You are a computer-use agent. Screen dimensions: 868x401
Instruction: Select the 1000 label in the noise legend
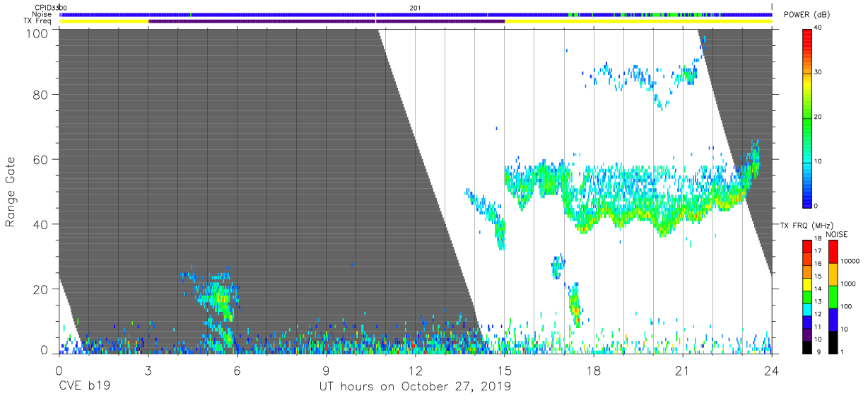[x=848, y=284]
